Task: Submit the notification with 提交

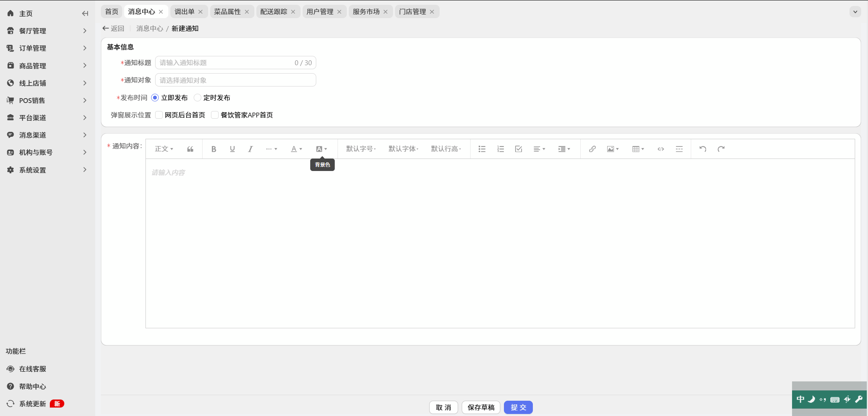Action: pyautogui.click(x=518, y=408)
